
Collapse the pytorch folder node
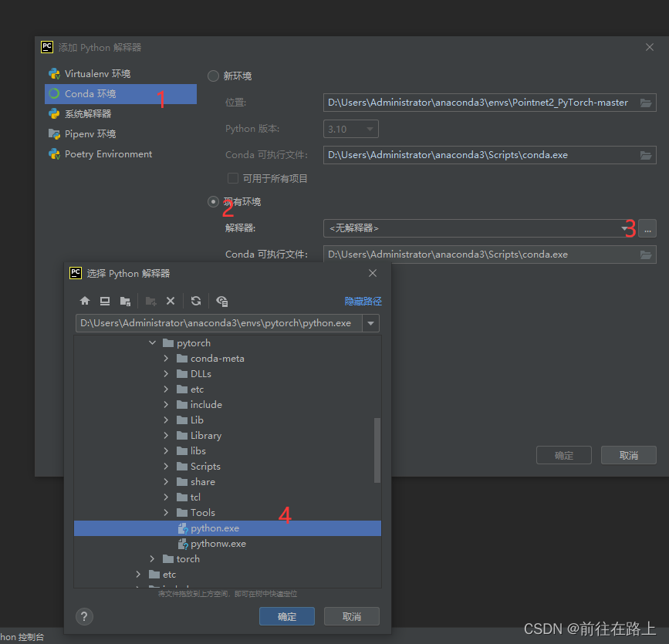tap(152, 342)
